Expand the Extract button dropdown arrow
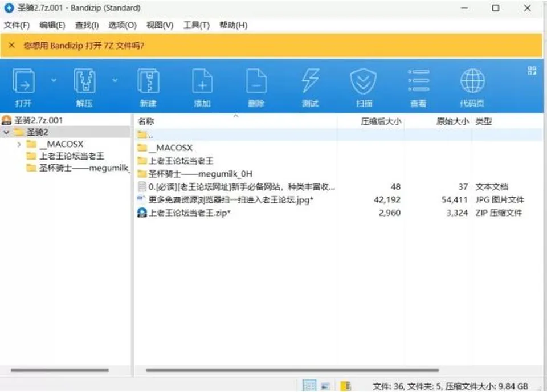547x392 pixels. pos(115,80)
